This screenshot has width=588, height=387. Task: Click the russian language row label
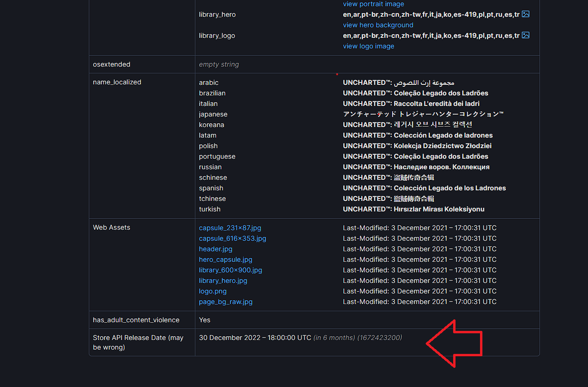pos(210,167)
